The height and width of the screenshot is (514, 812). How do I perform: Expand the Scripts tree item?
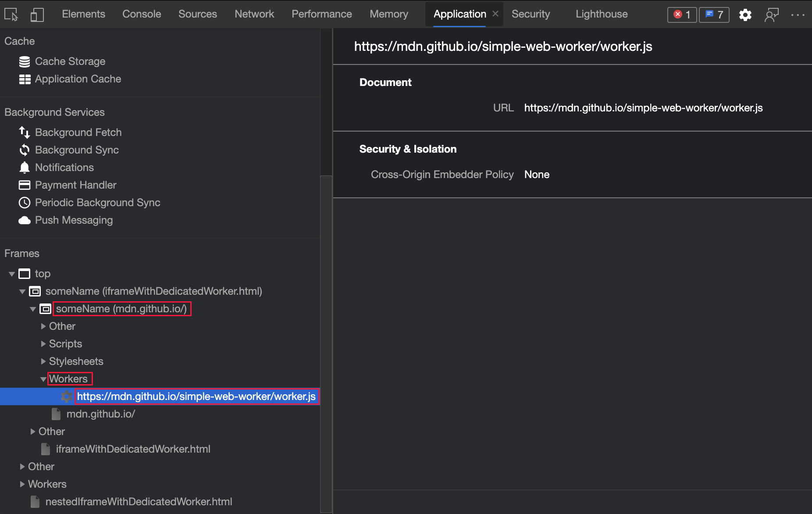43,343
